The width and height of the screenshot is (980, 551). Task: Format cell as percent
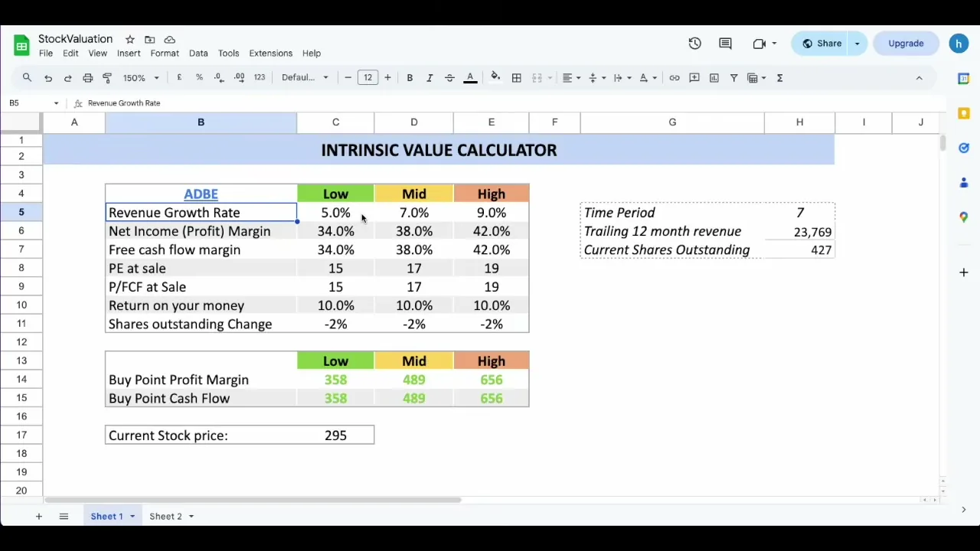[x=199, y=77]
